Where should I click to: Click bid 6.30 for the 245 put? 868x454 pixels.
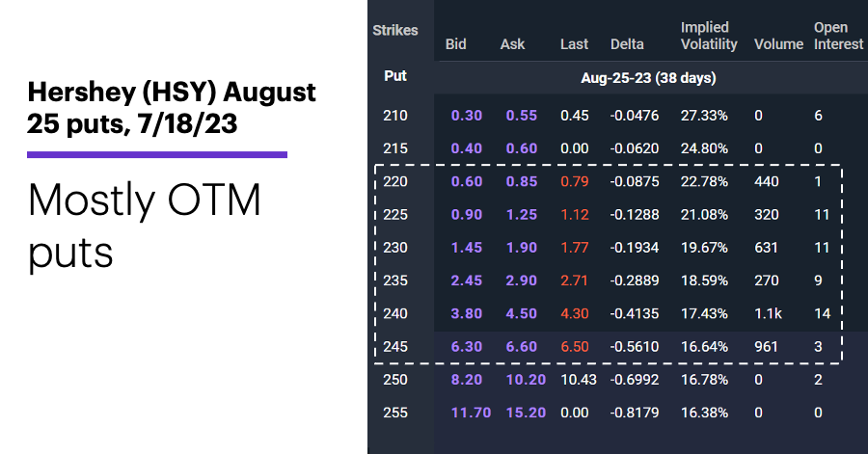coord(467,347)
